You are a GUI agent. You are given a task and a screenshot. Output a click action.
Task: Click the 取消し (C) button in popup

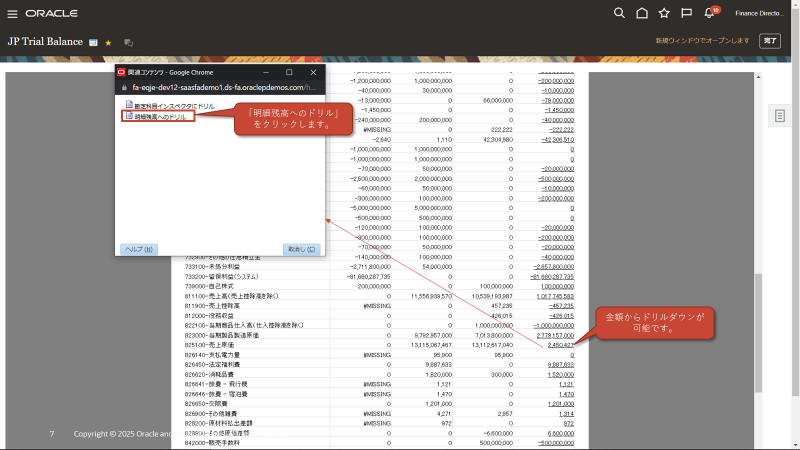tap(302, 249)
